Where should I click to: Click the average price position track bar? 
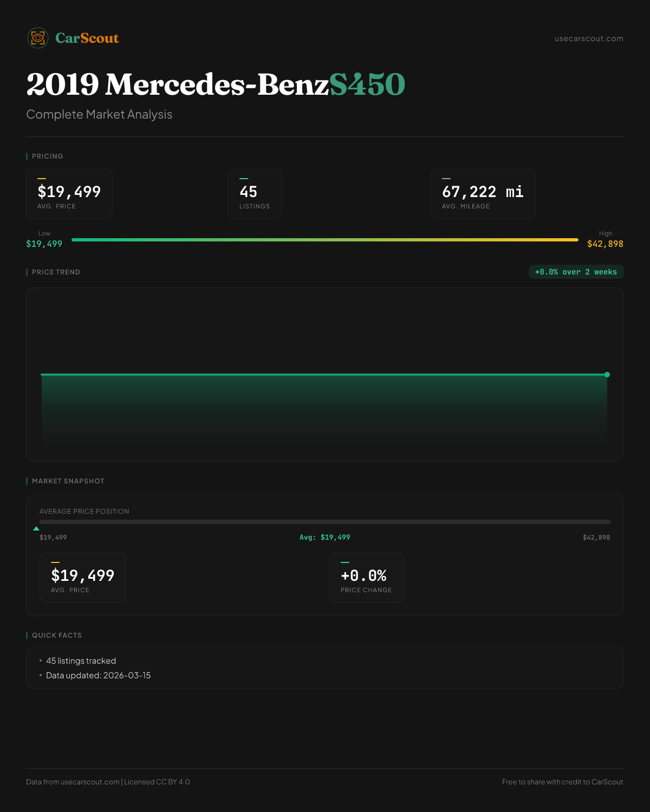(x=325, y=522)
